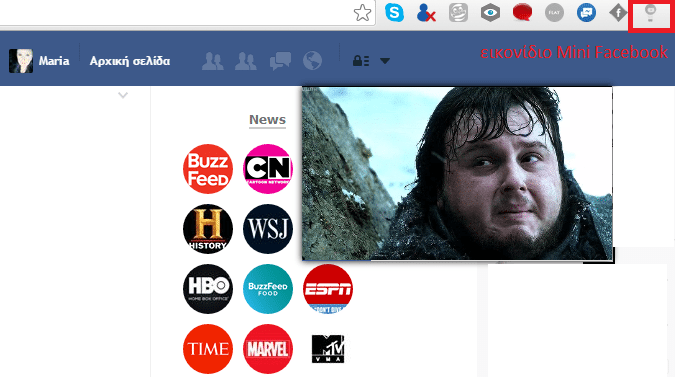Click the Game of Thrones video thumbnail
The width and height of the screenshot is (675, 379).
[x=457, y=174]
